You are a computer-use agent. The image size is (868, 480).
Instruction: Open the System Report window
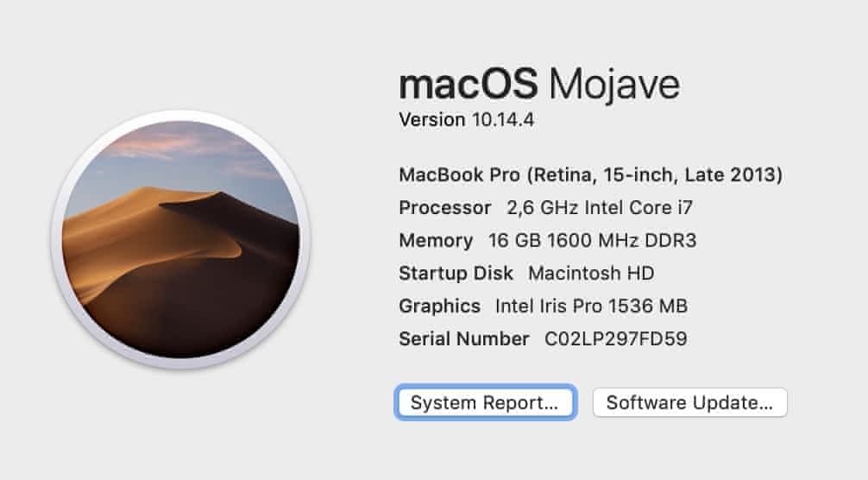(484, 402)
